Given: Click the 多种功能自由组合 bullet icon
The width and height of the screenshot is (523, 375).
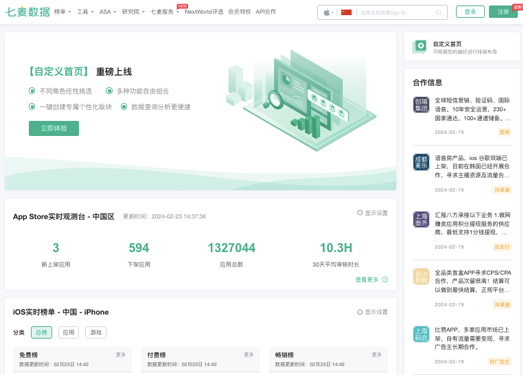Looking at the screenshot, I should click(x=109, y=91).
